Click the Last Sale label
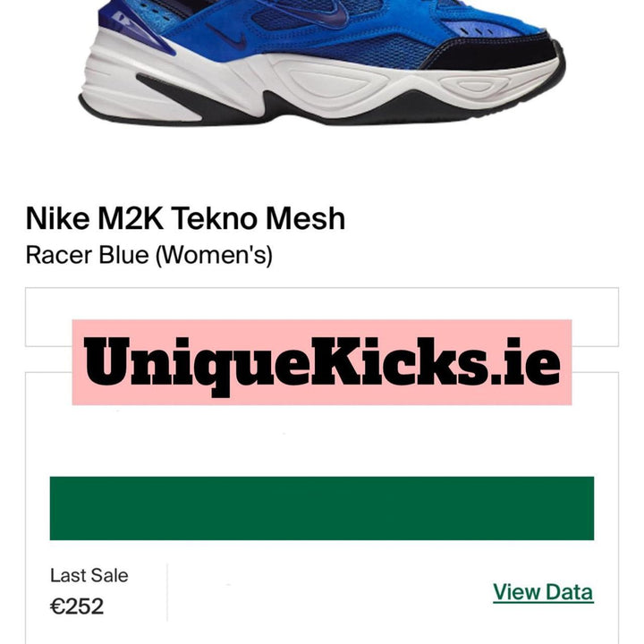644x644 pixels. pos(89,575)
